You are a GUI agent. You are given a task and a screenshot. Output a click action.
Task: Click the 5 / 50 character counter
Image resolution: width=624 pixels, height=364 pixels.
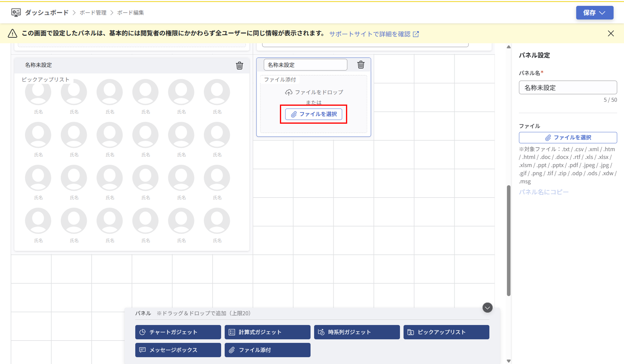pos(610,100)
